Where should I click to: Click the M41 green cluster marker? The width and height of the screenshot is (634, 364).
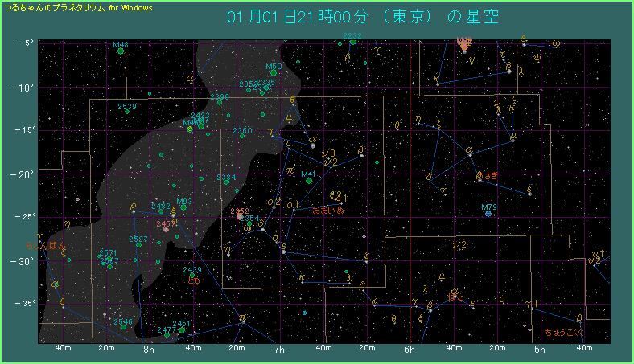310,181
